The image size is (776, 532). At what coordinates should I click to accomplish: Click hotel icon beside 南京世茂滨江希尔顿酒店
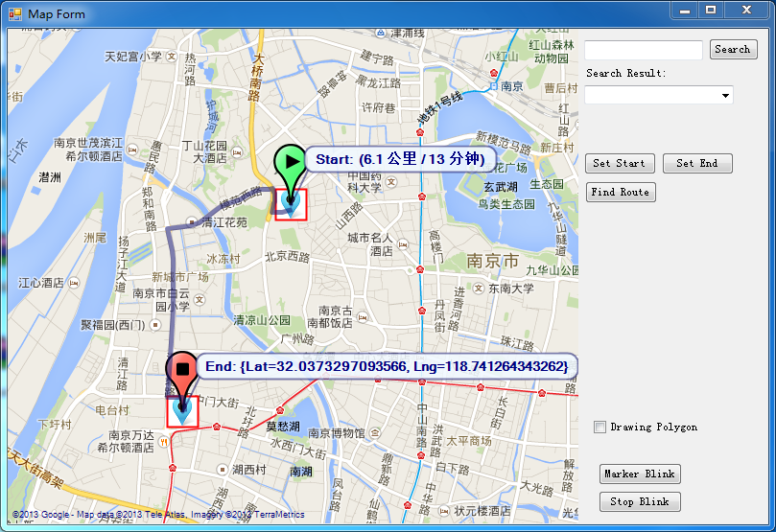pos(132,150)
